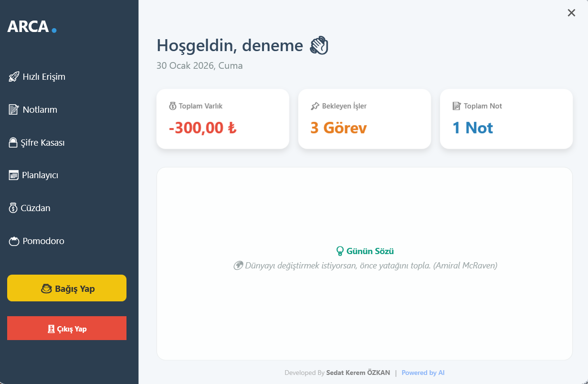Click the rocket icon beside Hızlı Erişim
The image size is (588, 384).
pos(14,77)
